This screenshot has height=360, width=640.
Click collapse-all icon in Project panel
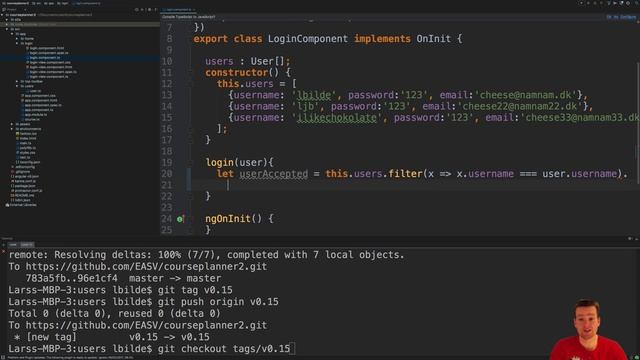(142, 9)
